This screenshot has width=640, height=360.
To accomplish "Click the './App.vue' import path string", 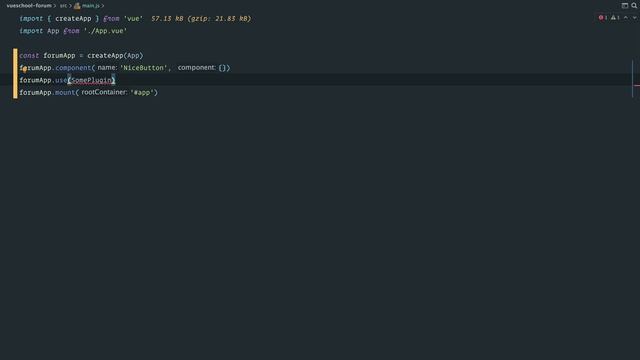I will 105,31.
